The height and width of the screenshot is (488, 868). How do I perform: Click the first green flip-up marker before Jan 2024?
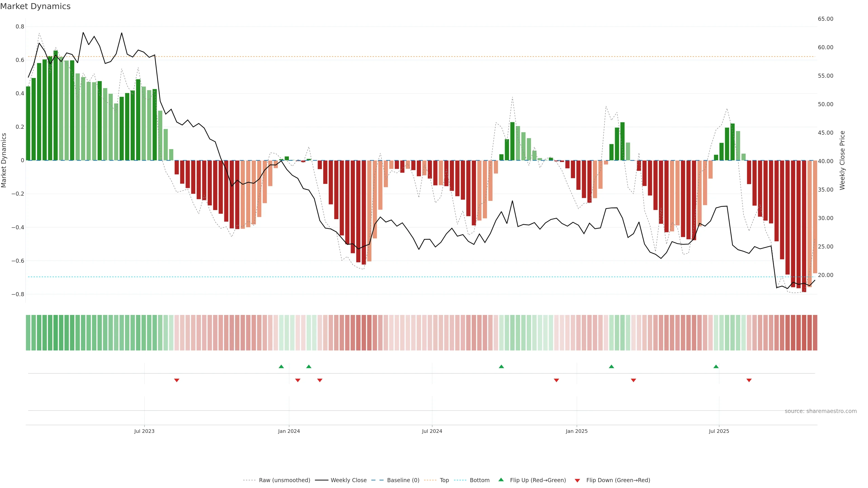(281, 366)
